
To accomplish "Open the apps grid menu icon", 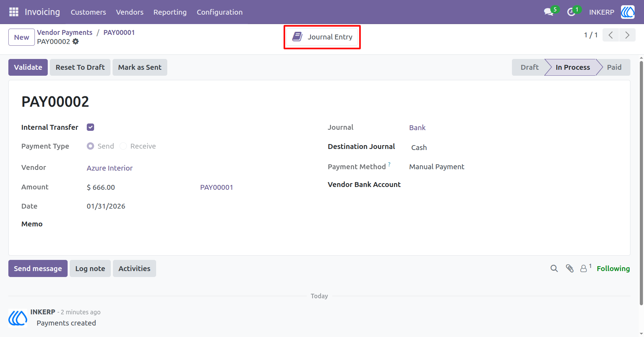I will 14,12.
